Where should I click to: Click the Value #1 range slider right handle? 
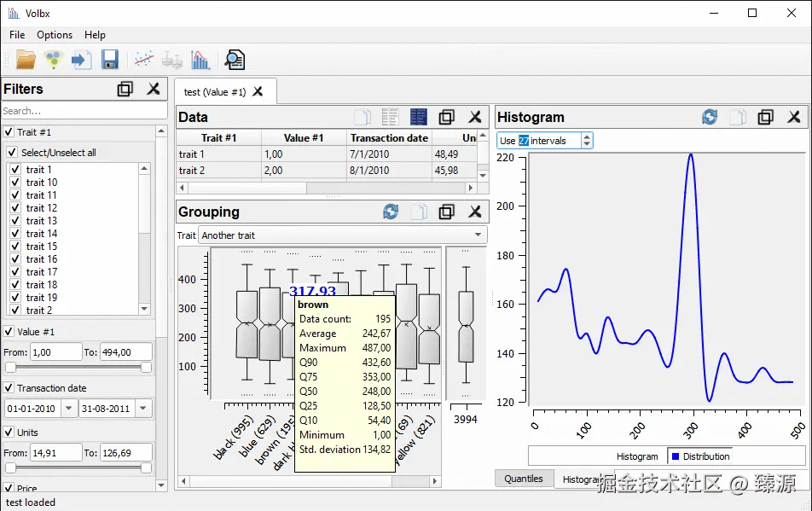pyautogui.click(x=146, y=368)
